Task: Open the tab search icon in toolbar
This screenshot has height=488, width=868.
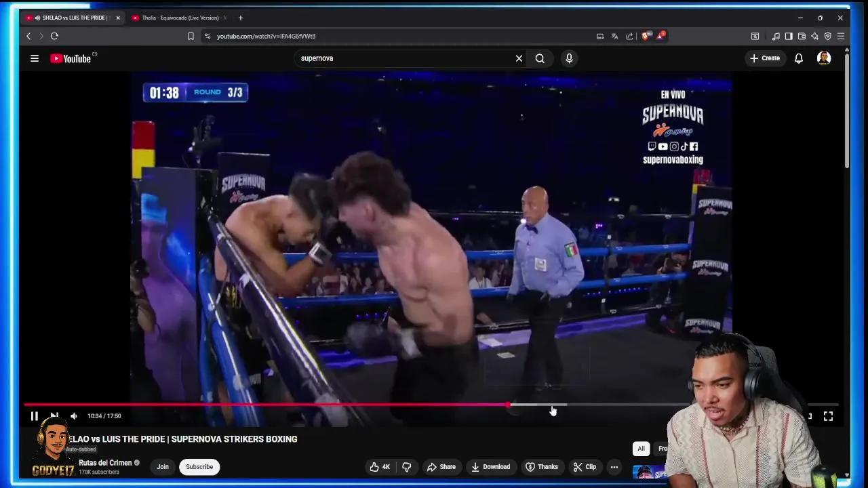Action: click(x=755, y=36)
